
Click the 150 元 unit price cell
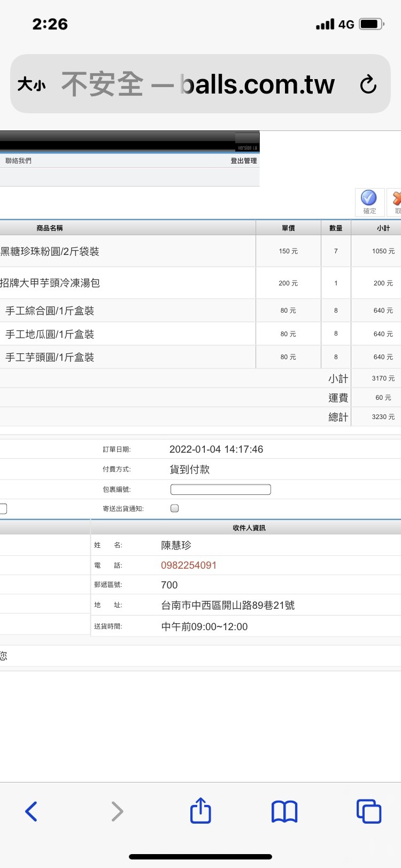(288, 251)
